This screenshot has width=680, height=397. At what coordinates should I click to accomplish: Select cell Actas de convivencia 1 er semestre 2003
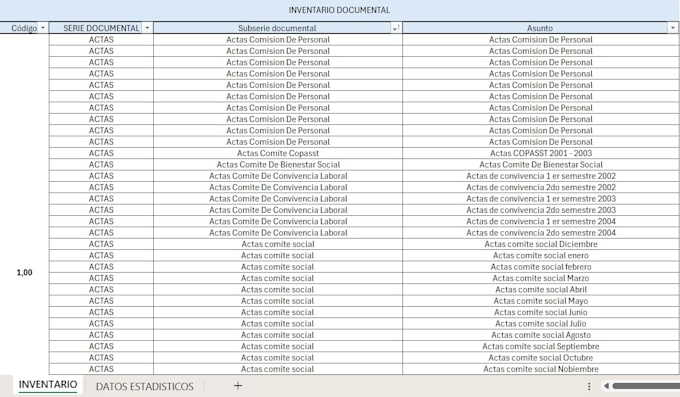[x=541, y=199]
